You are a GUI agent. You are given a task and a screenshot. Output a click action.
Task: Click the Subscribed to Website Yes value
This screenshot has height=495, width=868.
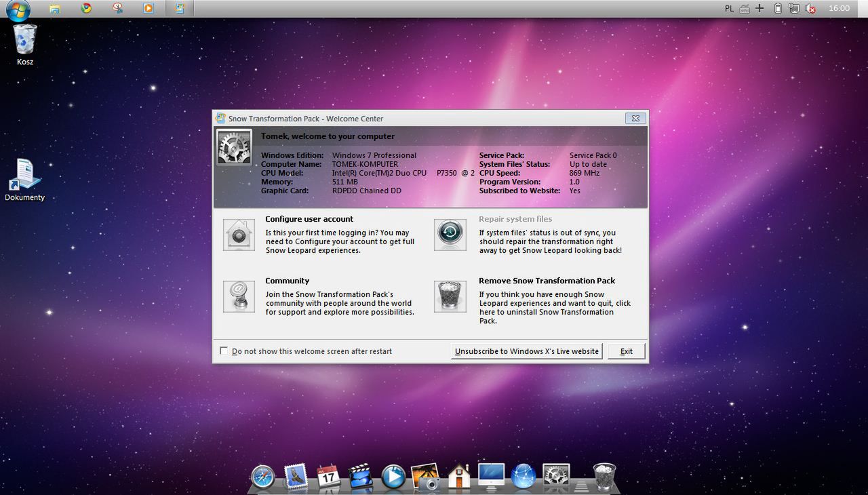coord(575,191)
